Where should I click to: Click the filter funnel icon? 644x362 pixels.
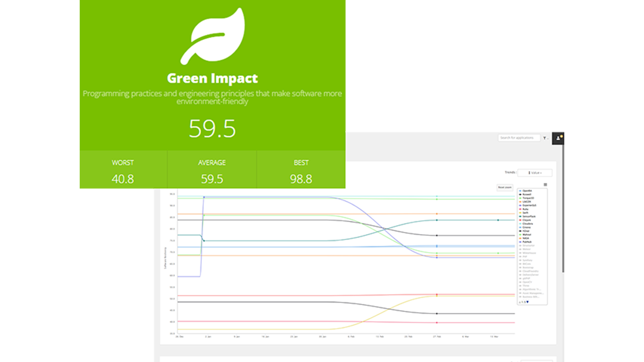pyautogui.click(x=544, y=138)
